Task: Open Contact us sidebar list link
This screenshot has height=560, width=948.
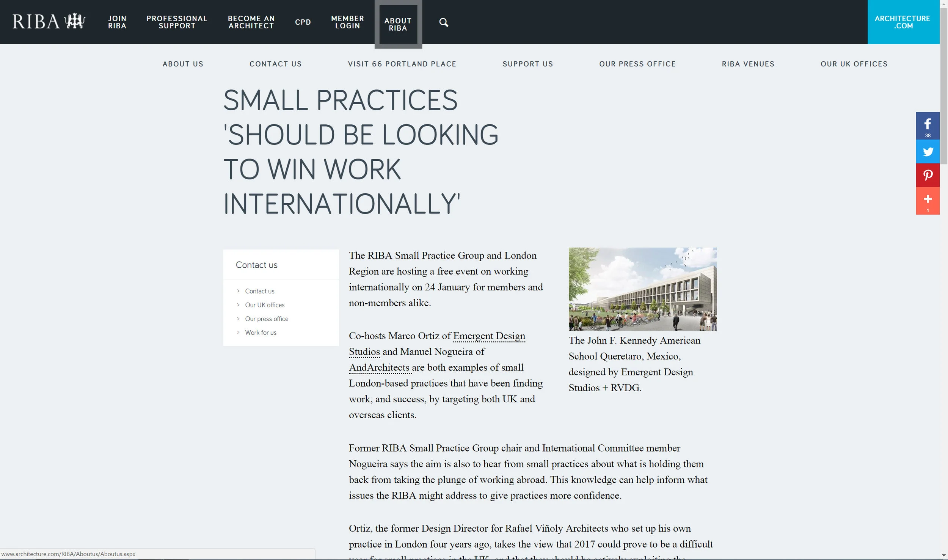Action: pos(259,291)
